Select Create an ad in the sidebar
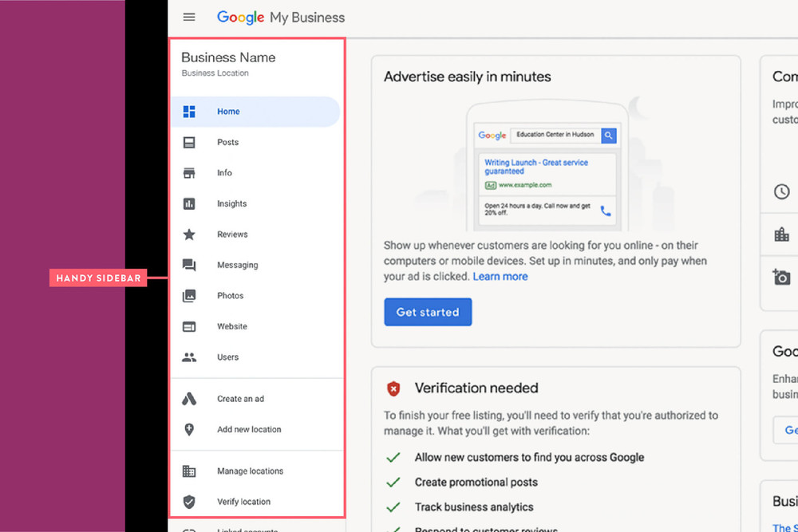The height and width of the screenshot is (532, 798). [255, 399]
